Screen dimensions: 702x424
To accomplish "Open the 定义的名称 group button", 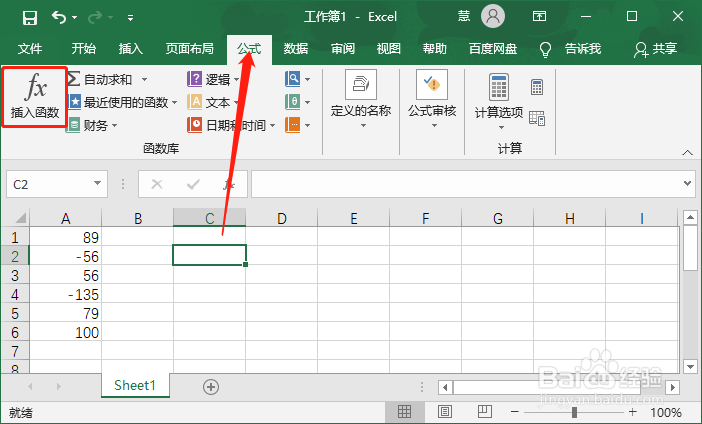I will tap(361, 99).
